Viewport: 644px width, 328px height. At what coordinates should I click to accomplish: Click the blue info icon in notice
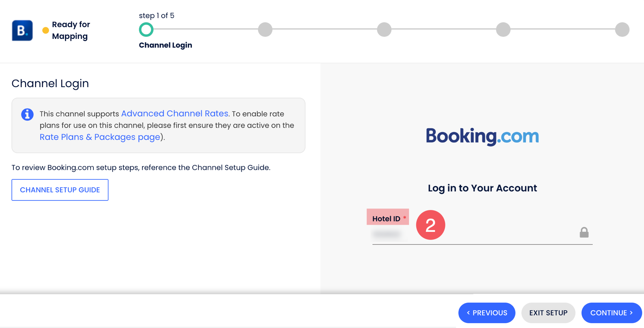[x=27, y=114]
